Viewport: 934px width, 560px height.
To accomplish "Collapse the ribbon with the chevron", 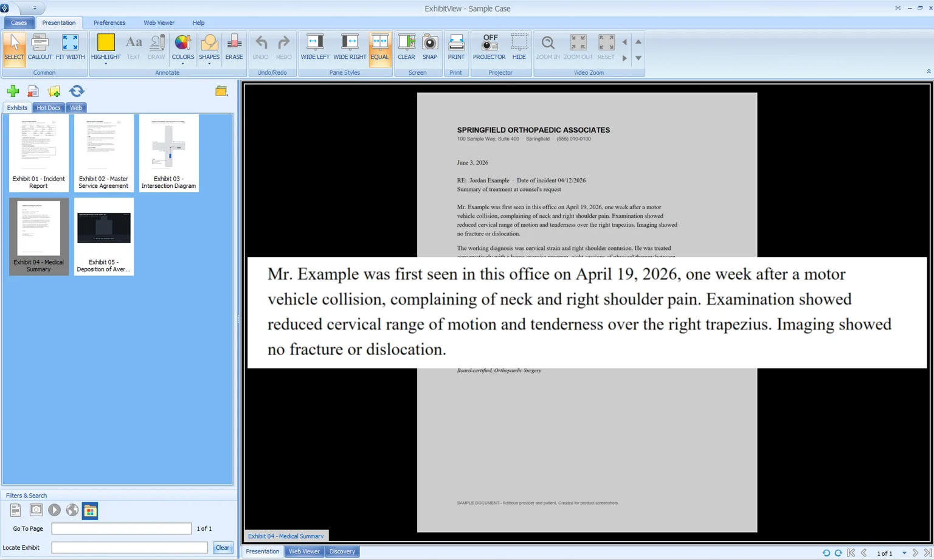I will click(929, 72).
